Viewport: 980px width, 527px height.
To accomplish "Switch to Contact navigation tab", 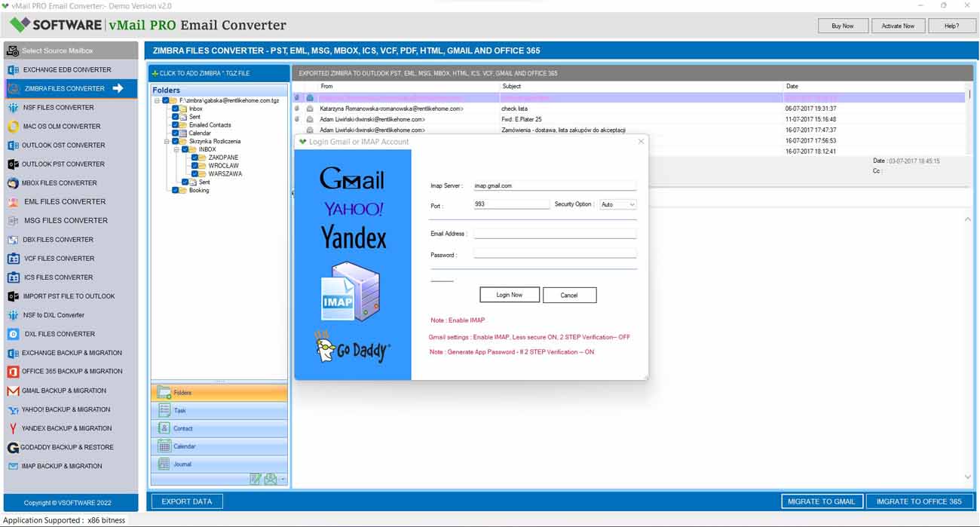I will (x=219, y=428).
